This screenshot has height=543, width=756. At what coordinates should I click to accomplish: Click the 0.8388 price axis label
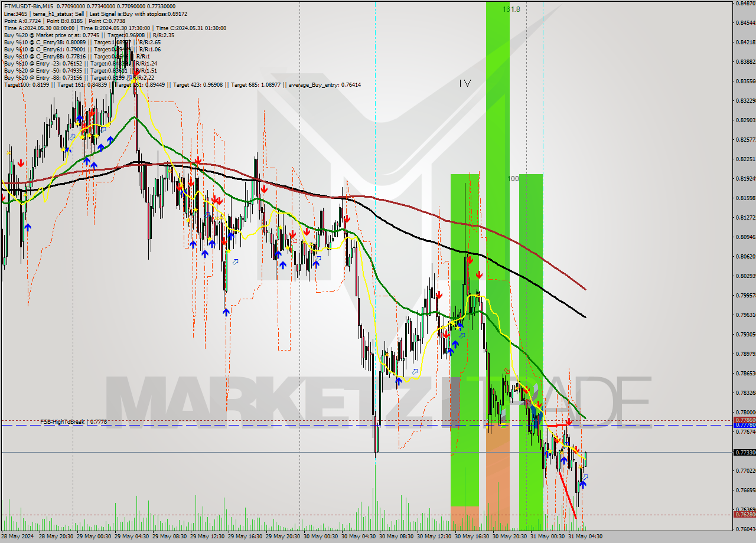pos(745,61)
